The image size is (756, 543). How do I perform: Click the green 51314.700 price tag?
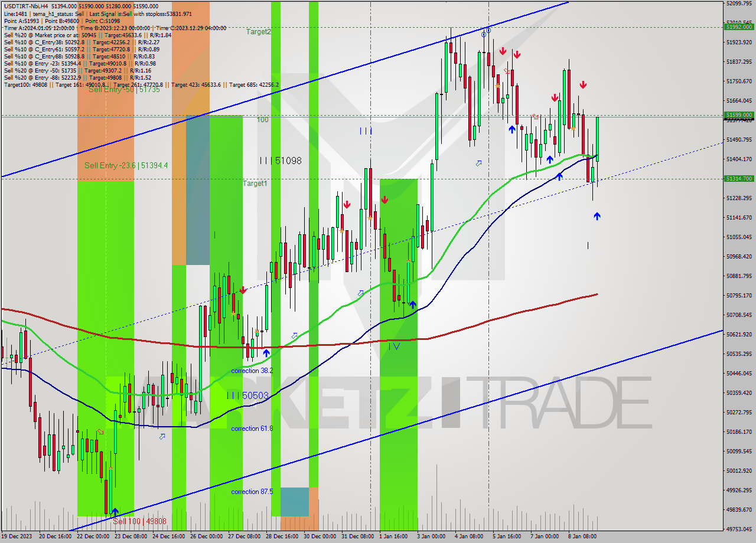[x=739, y=178]
